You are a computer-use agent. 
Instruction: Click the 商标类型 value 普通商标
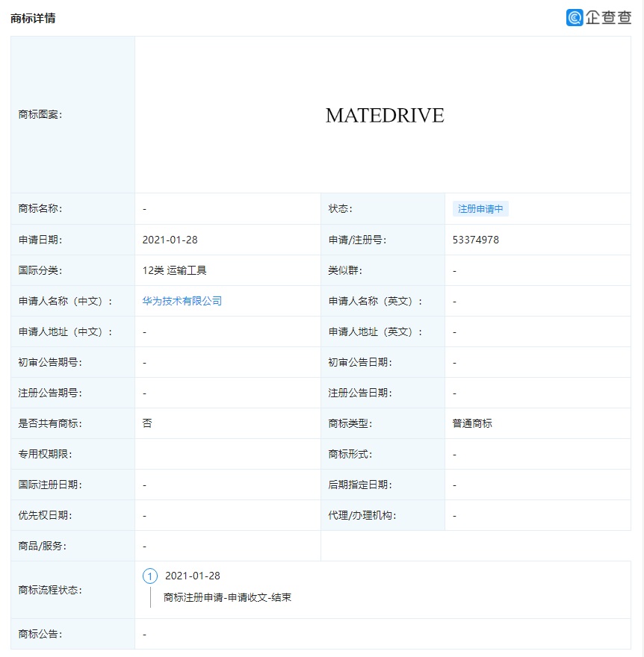(469, 423)
